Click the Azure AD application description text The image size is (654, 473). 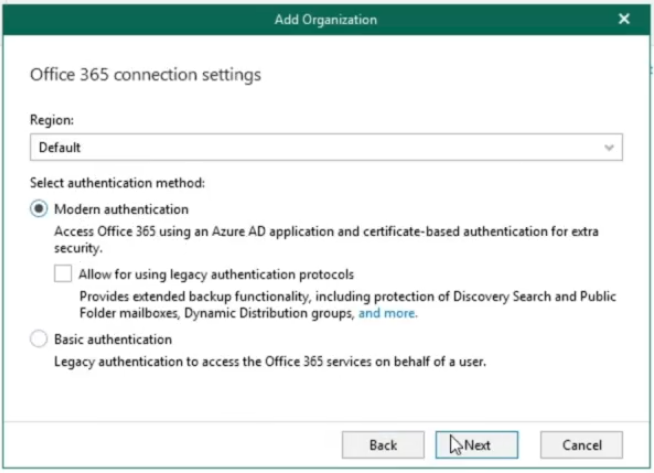point(327,239)
